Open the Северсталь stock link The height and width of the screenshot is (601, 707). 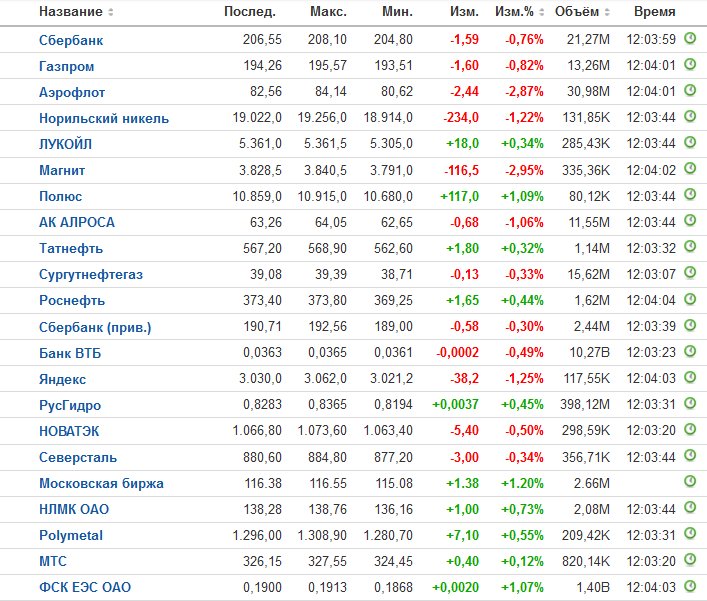[78, 457]
